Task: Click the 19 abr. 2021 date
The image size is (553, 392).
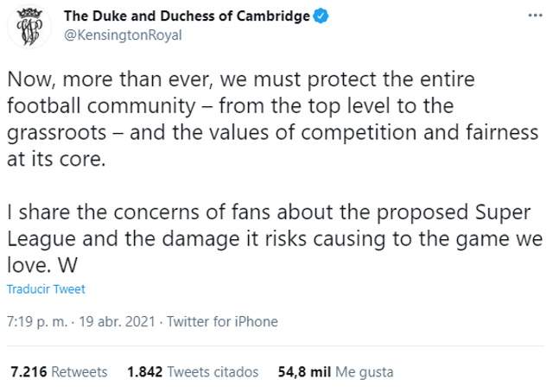Action: (117, 321)
